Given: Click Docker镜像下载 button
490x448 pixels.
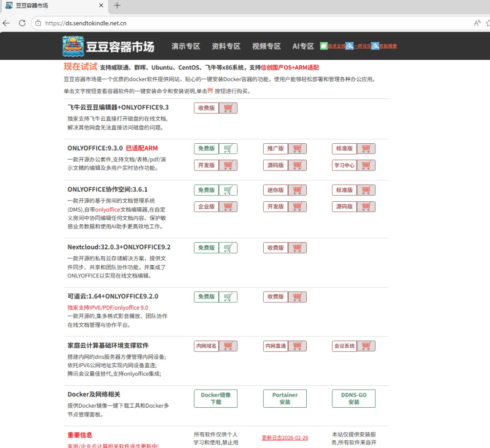Looking at the screenshot, I should click(x=216, y=399).
